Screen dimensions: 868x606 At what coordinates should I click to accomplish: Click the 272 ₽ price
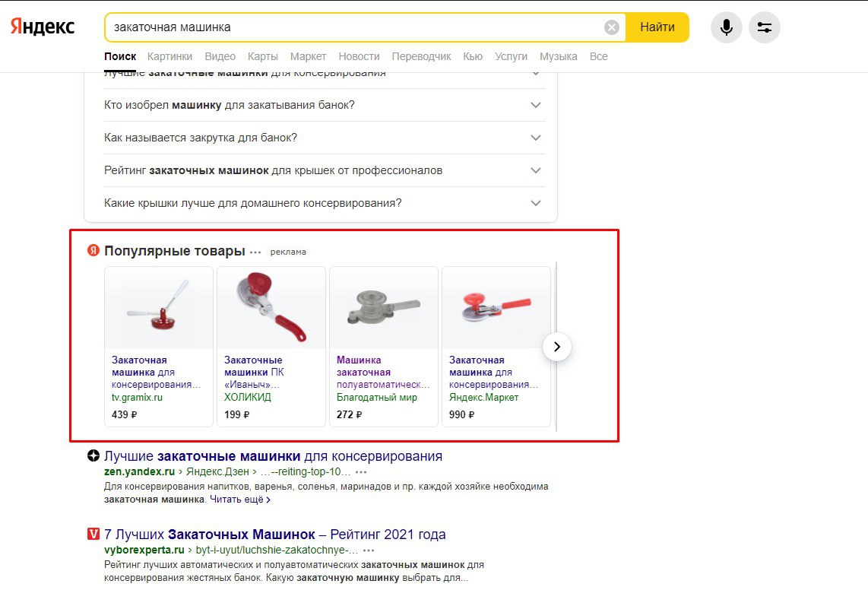tap(350, 414)
